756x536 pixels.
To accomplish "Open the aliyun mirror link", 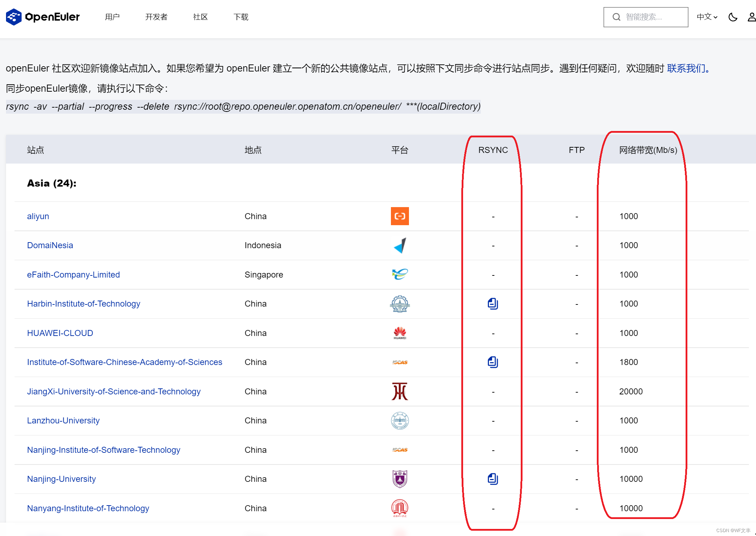I will pos(38,216).
